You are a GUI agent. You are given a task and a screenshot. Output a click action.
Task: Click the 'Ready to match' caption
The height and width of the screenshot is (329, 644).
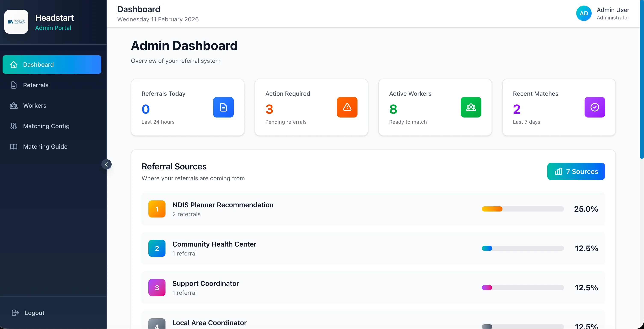(x=408, y=122)
